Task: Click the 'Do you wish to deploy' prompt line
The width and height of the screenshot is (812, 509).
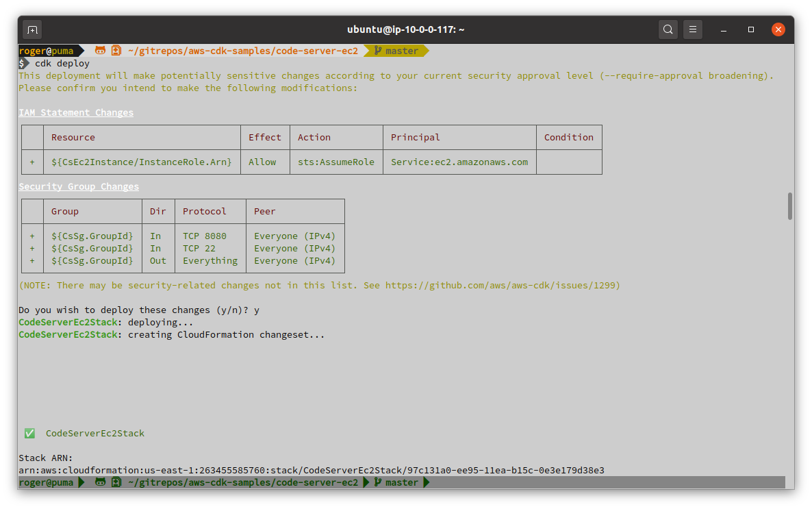Action: tap(139, 310)
